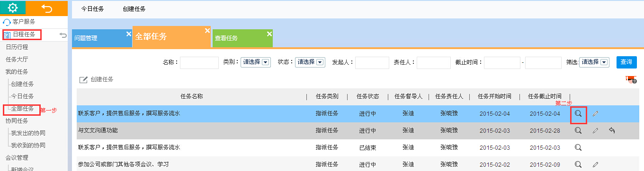Select 全部任务 in the sidebar
This screenshot has width=644, height=171.
click(x=22, y=109)
